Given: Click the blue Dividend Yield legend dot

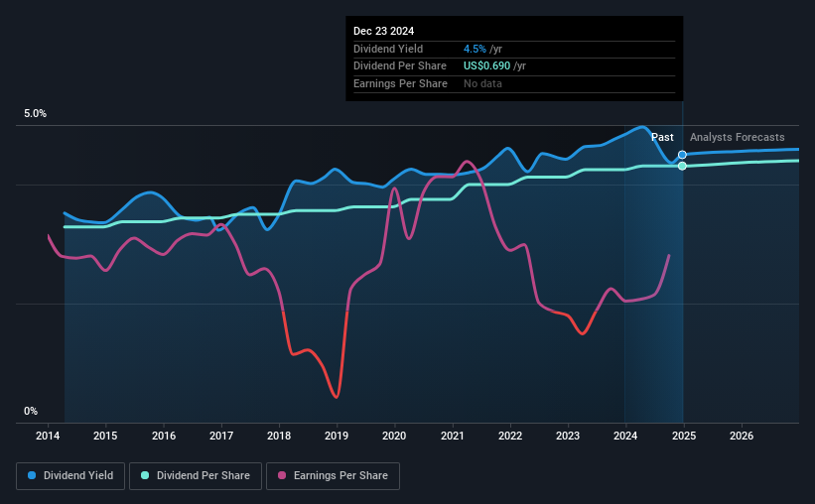Looking at the screenshot, I should [x=32, y=475].
